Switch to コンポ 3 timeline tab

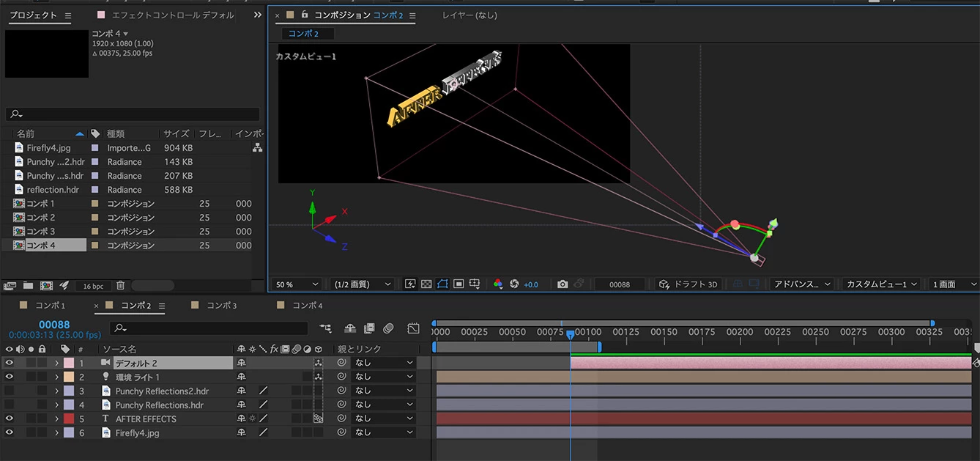pyautogui.click(x=222, y=306)
